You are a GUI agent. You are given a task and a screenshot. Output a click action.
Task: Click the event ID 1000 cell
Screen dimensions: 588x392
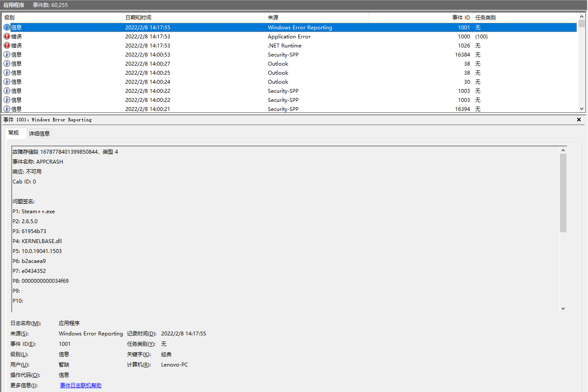(464, 37)
